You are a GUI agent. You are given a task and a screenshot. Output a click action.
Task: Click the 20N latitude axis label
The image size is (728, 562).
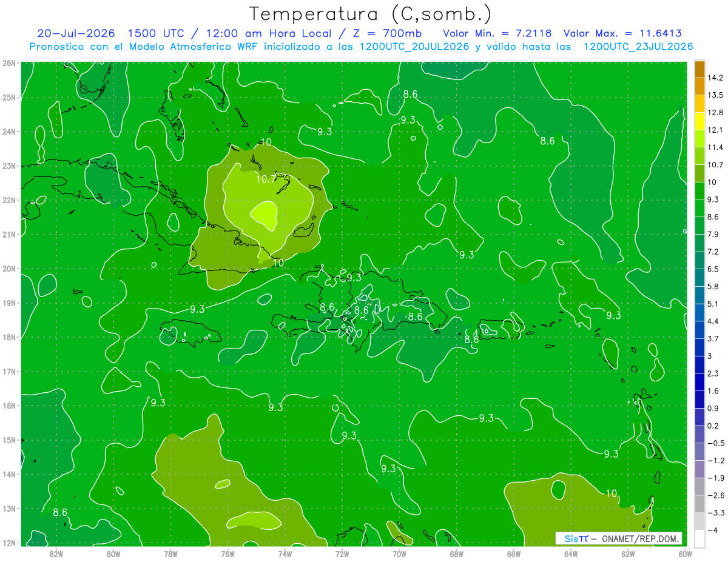point(8,269)
